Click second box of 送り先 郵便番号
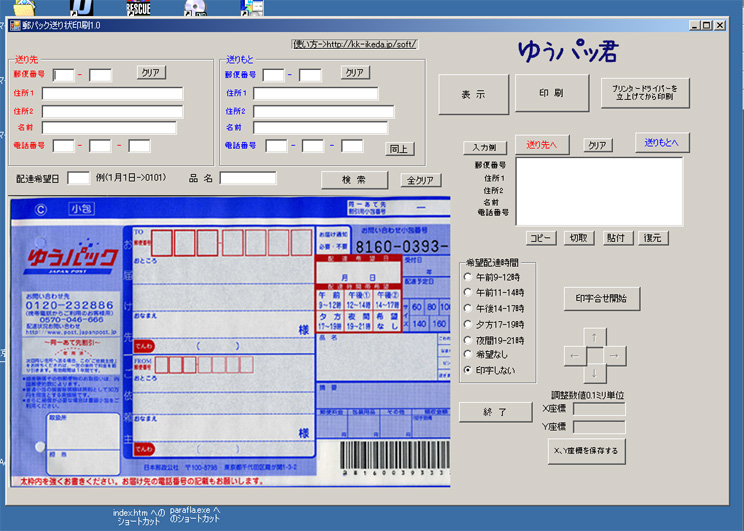This screenshot has height=531, width=744. tap(101, 75)
